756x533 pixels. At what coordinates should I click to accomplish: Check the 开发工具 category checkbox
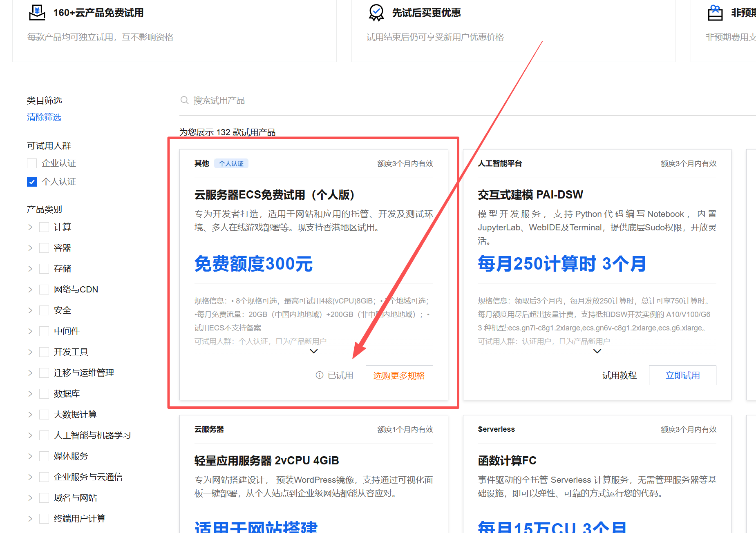pos(44,352)
